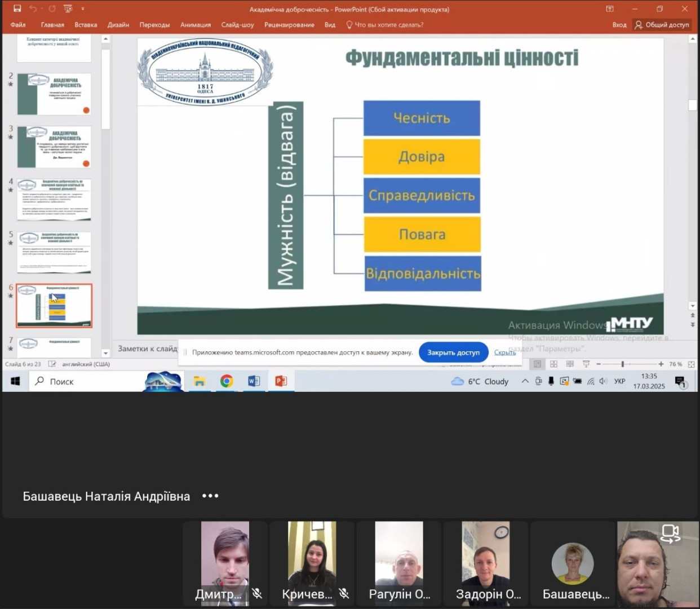This screenshot has width=700, height=609.
Task: Switch to the Дизайн ribbon tab
Action: [x=118, y=25]
